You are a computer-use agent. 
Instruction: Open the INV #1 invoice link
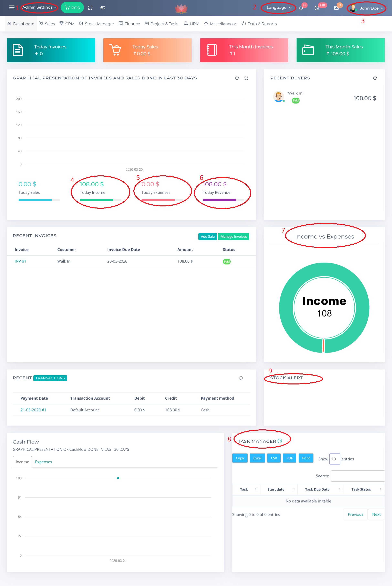click(21, 261)
